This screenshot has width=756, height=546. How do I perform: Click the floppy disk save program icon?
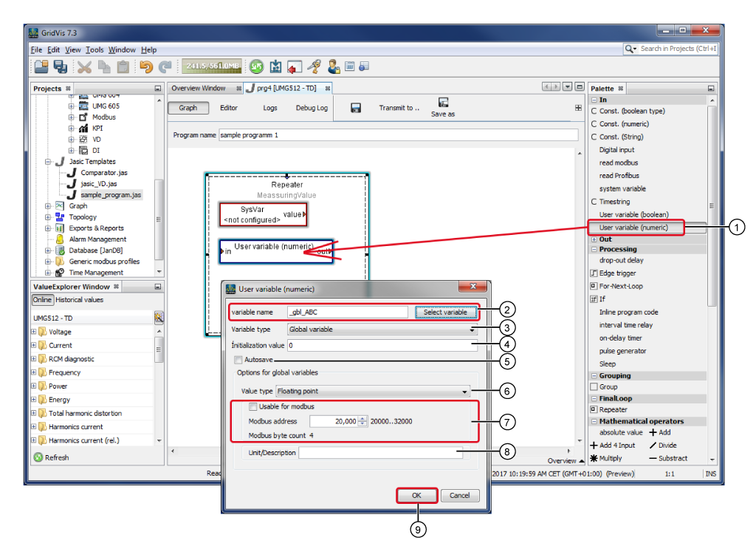coord(356,108)
